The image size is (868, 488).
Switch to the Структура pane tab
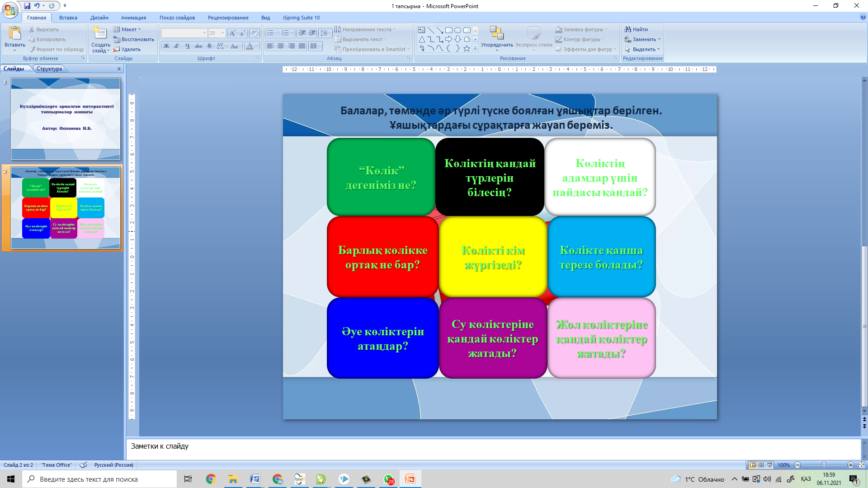pyautogui.click(x=49, y=69)
